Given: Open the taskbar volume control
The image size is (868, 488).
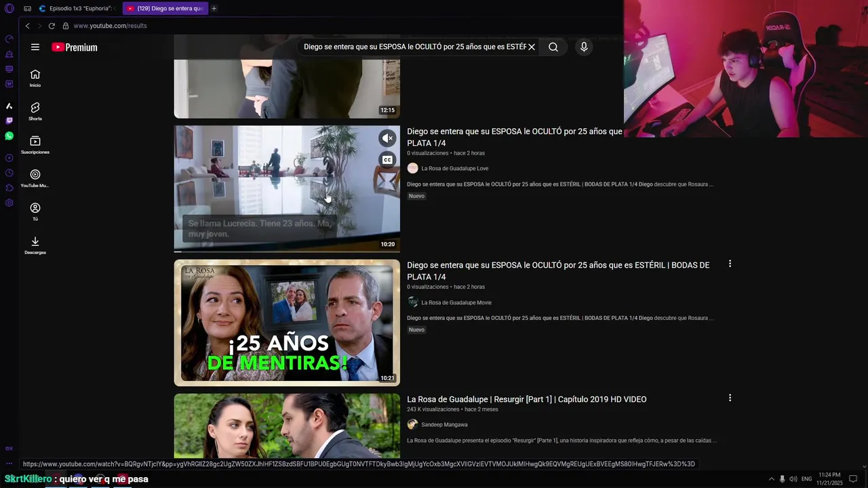Looking at the screenshot, I should point(793,479).
